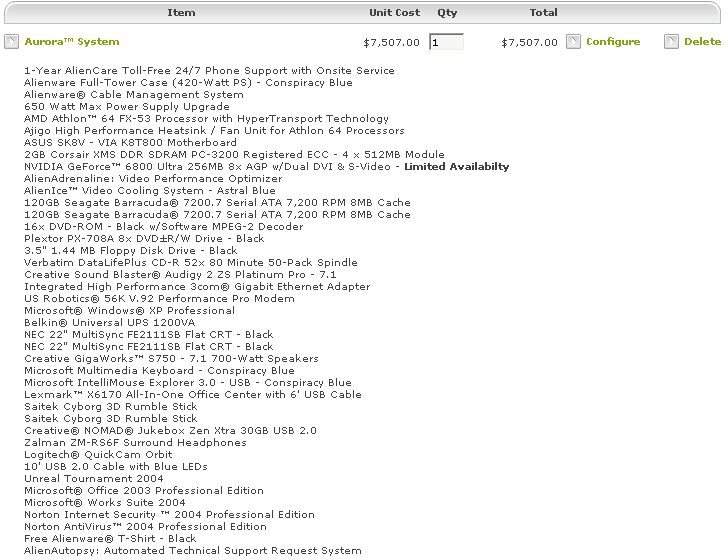Select Microsoft Works Suite 2004 line
728x560 pixels.
105,503
